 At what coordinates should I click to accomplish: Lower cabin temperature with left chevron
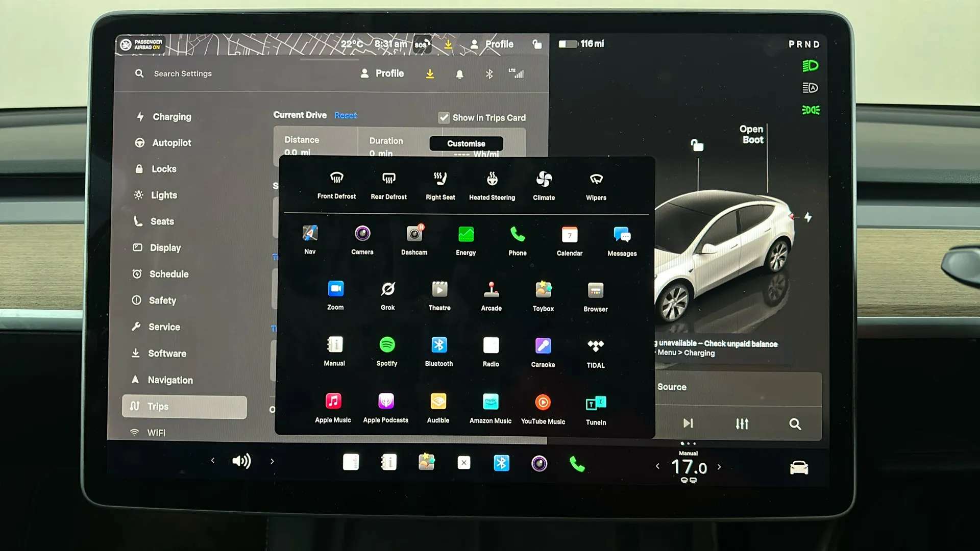click(657, 466)
